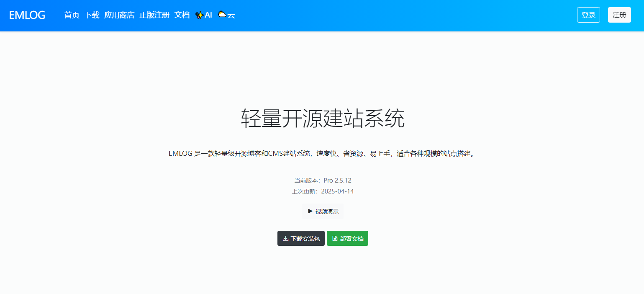Play the 视频演示 video demo
Image resolution: width=644 pixels, height=294 pixels.
coord(323,211)
